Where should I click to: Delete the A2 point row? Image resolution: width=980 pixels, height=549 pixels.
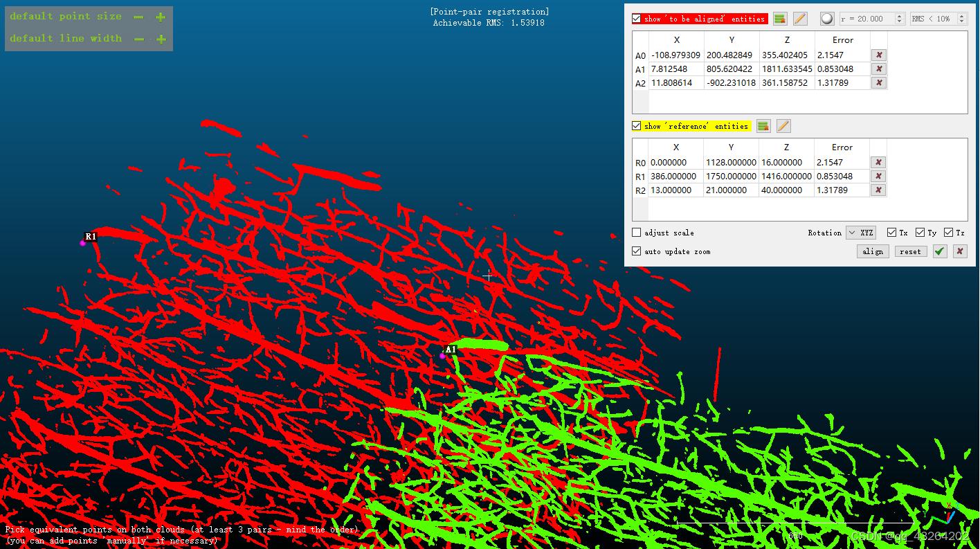click(878, 82)
